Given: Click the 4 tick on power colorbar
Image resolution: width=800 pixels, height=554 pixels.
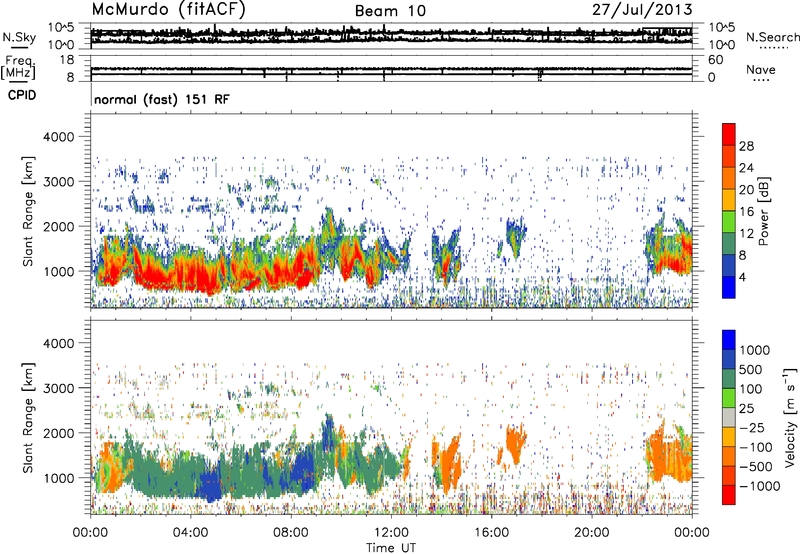Looking at the screenshot, I should point(742,277).
